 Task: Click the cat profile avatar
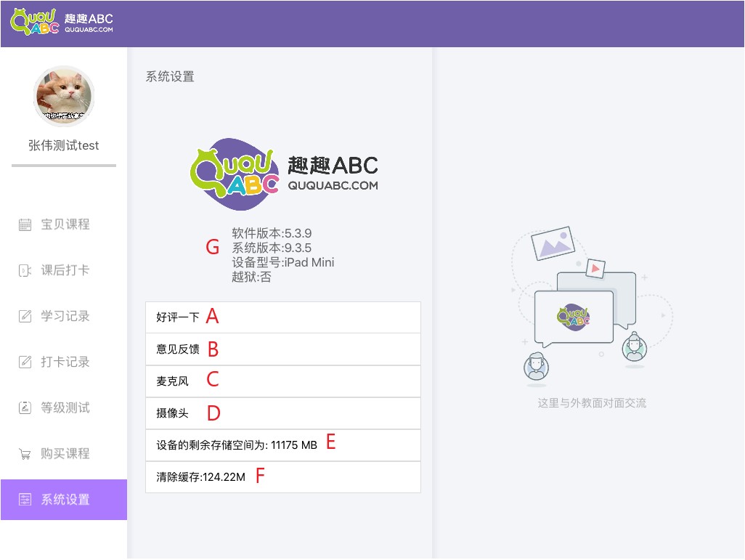(64, 97)
